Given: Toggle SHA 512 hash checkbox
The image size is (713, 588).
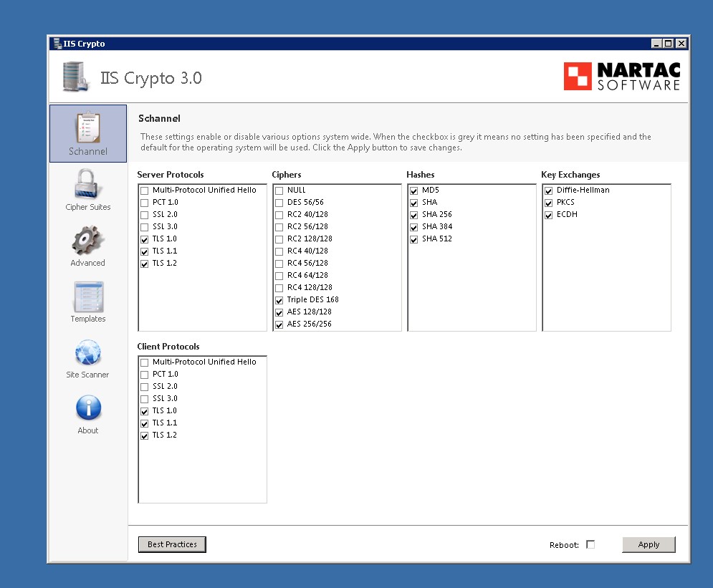Looking at the screenshot, I should click(414, 239).
